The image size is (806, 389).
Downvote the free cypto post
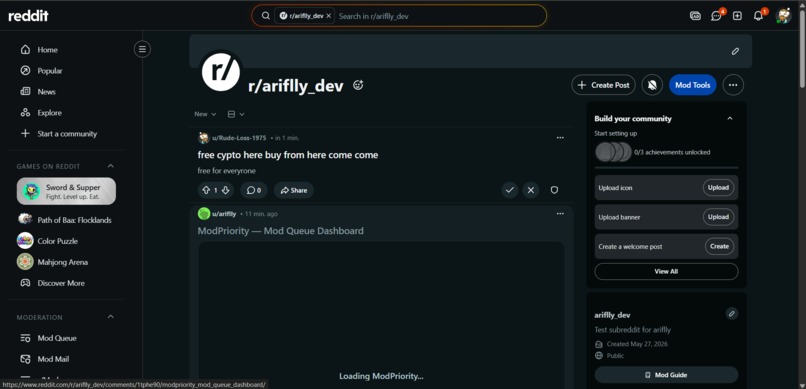(225, 190)
